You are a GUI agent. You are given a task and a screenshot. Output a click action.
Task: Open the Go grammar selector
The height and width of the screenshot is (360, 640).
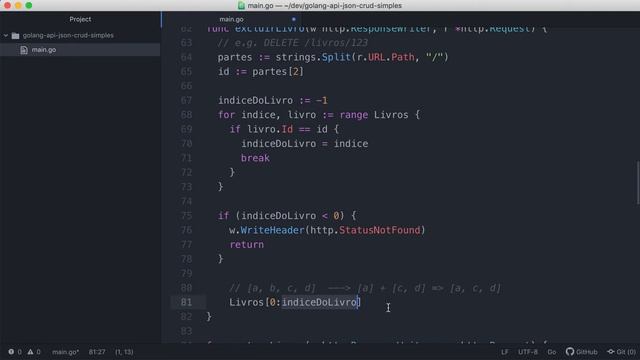552,352
